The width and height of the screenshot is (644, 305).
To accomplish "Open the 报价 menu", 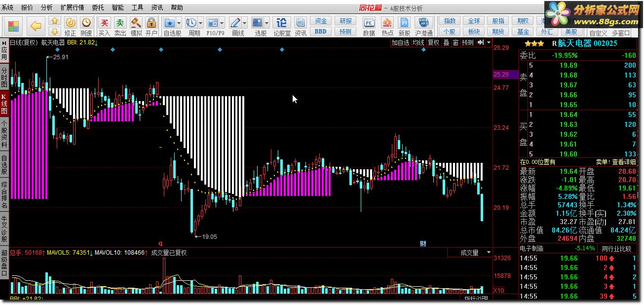I will [28, 8].
